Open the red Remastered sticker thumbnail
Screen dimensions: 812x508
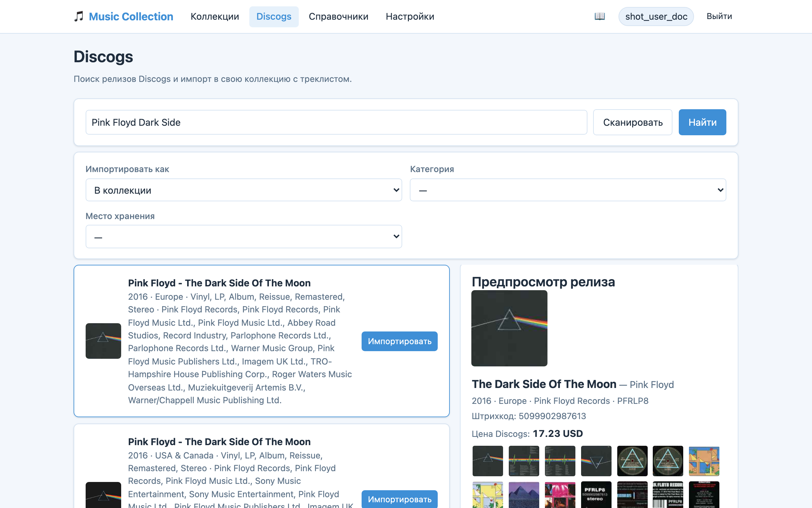point(704,495)
